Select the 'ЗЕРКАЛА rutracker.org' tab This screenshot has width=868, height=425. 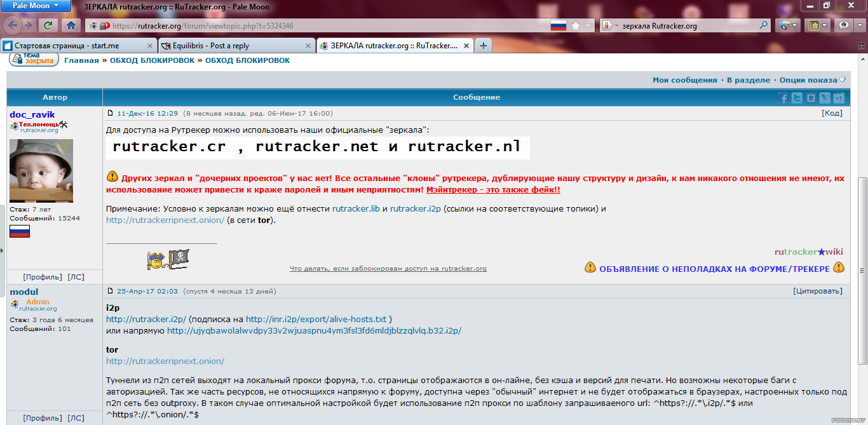[x=395, y=46]
